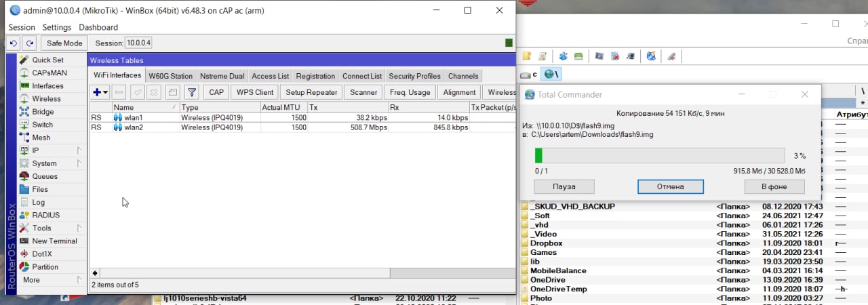This screenshot has height=305, width=868.
Task: Click the Scanner button
Action: (x=363, y=92)
